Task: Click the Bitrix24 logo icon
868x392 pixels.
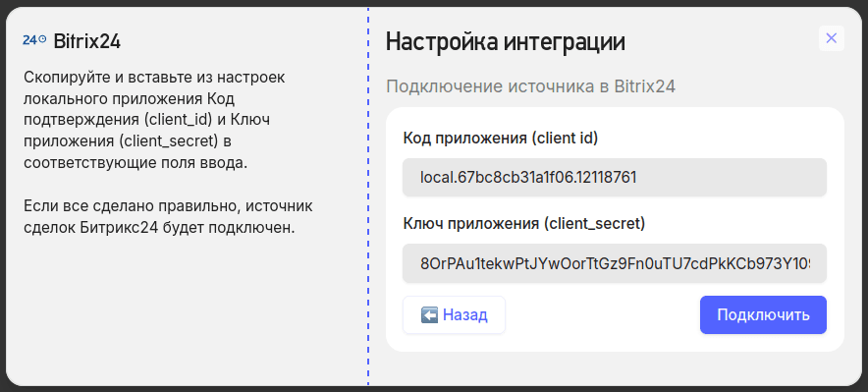Action: click(34, 40)
